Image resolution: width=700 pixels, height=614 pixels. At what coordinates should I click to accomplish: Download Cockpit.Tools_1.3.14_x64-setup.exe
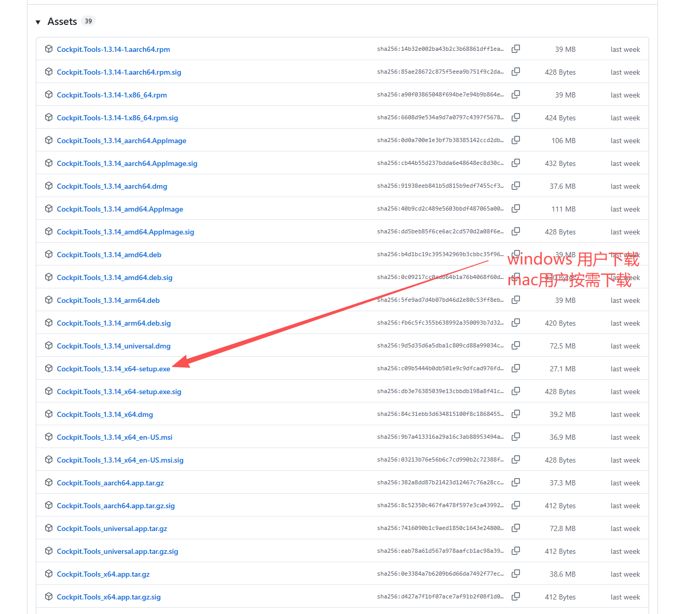(114, 369)
